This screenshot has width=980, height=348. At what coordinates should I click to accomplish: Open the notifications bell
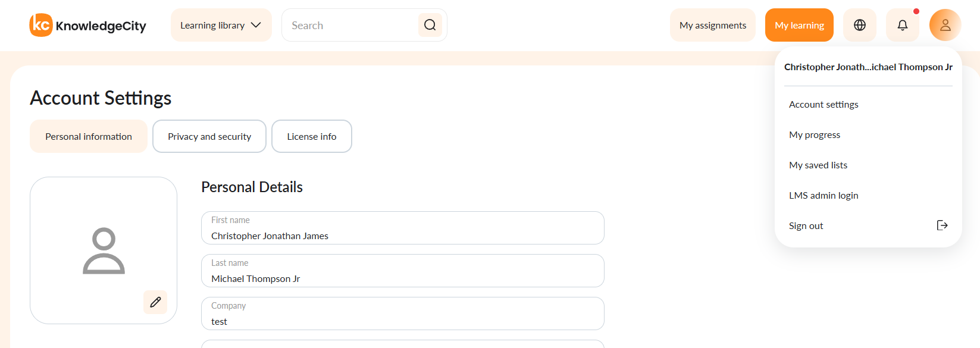pyautogui.click(x=902, y=25)
